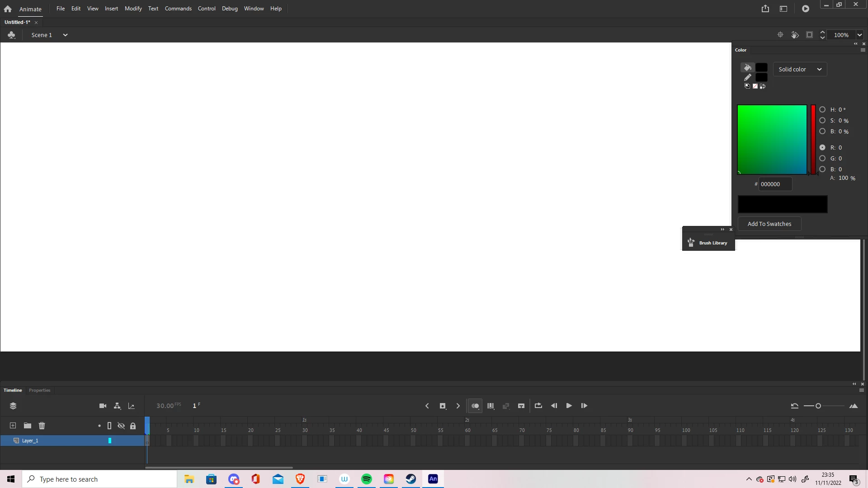This screenshot has width=868, height=488.
Task: Select the Hue (H) radio button
Action: 822,110
